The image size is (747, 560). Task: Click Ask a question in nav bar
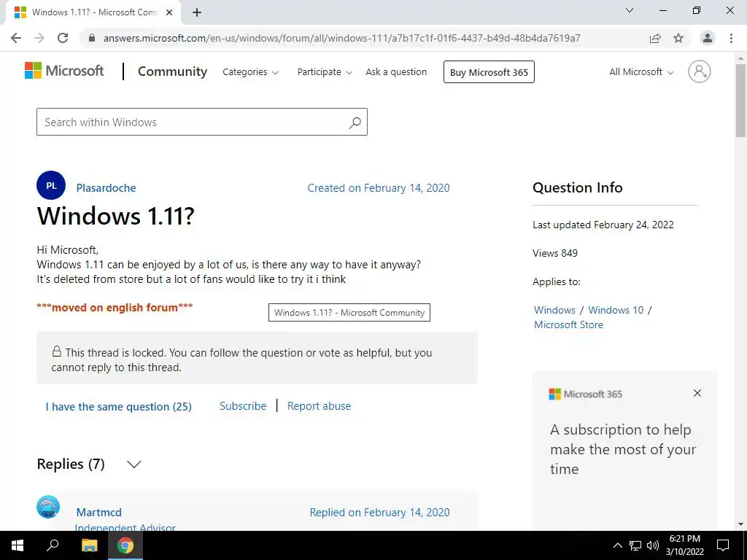pos(396,72)
